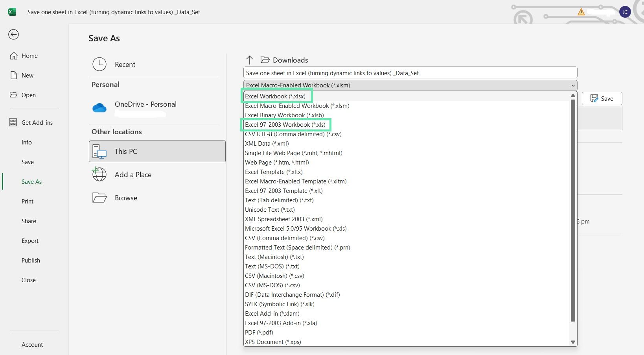This screenshot has height=355, width=644.
Task: Choose Single File Web Page format
Action: click(x=407, y=153)
